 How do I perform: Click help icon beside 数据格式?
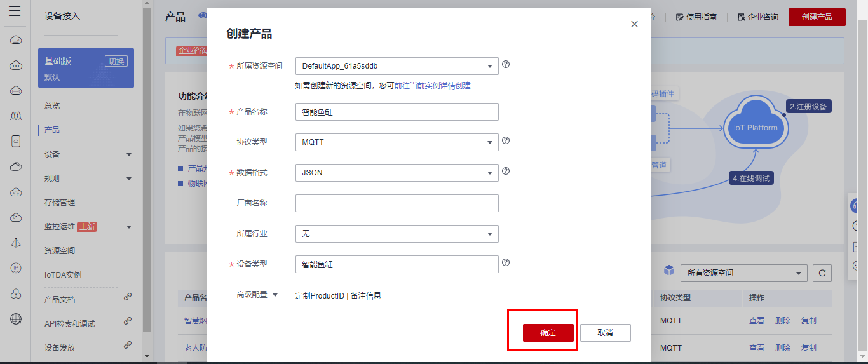[506, 172]
